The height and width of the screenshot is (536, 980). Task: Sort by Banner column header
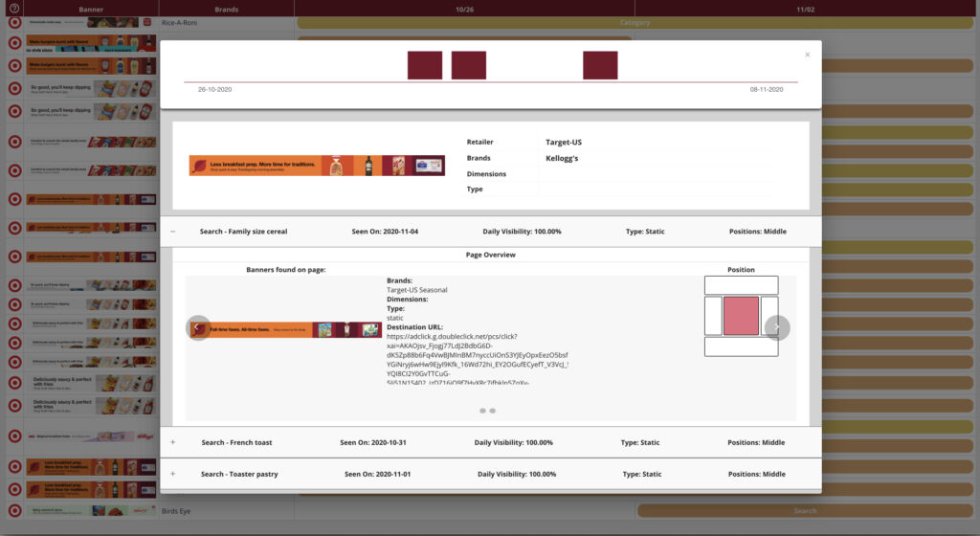coord(91,10)
